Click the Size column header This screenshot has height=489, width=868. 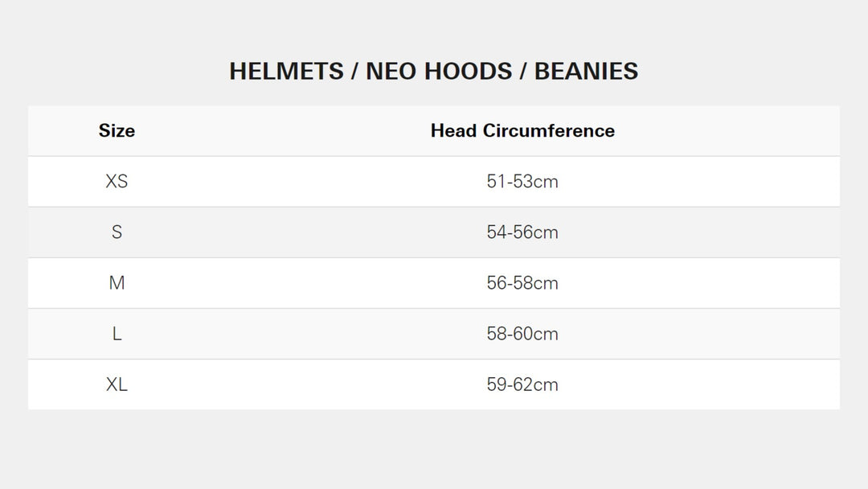117,131
